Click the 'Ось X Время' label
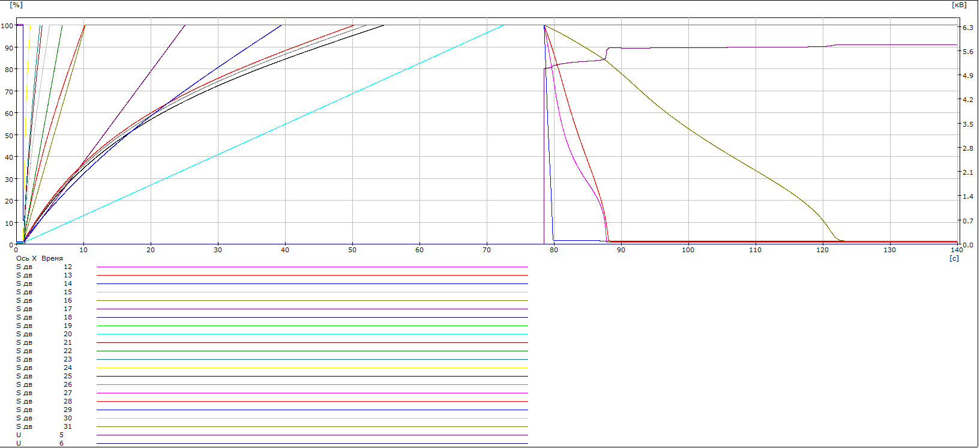 pos(39,258)
